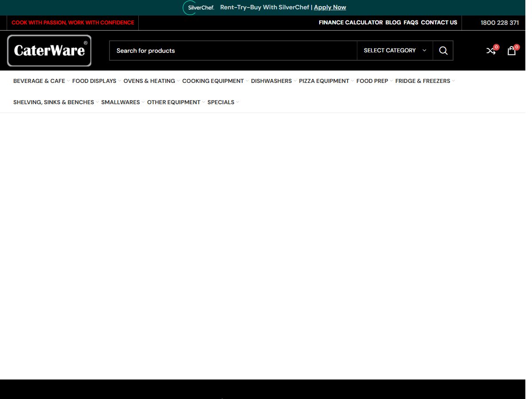The width and height of the screenshot is (532, 399).
Task: Expand the Beverage & Cafe menu
Action: (x=42, y=81)
